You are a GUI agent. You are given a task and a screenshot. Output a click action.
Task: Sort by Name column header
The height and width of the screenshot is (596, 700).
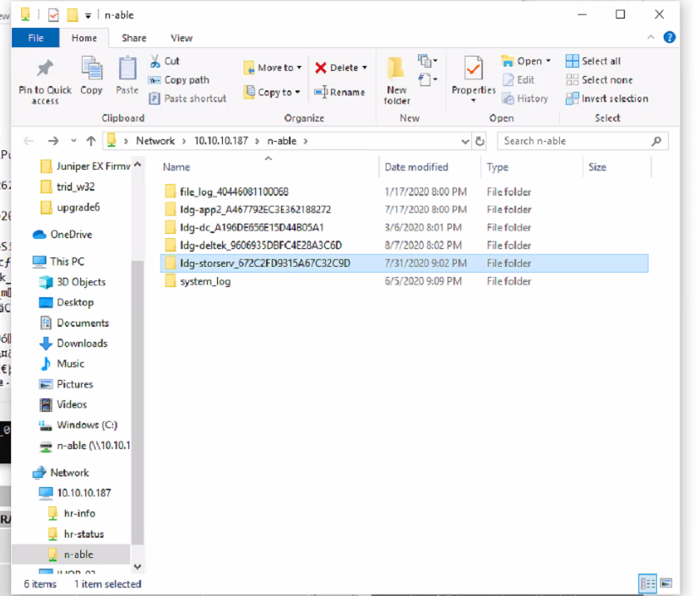[176, 167]
